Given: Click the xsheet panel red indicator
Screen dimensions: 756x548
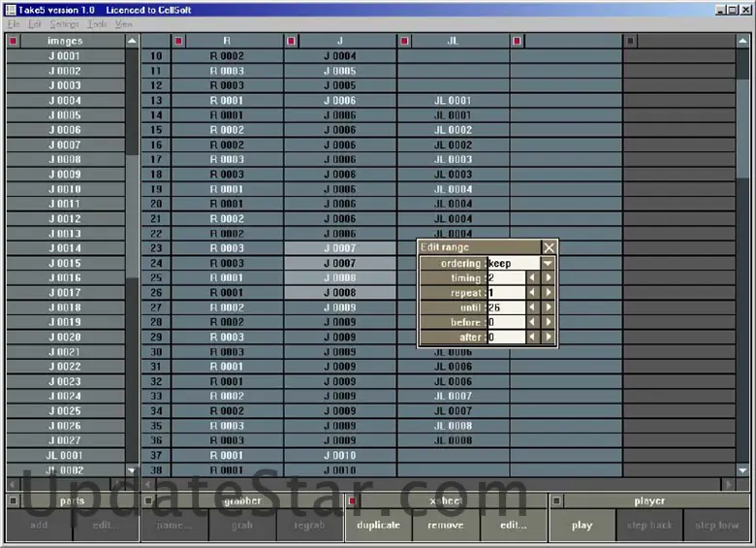Looking at the screenshot, I should click(x=353, y=501).
